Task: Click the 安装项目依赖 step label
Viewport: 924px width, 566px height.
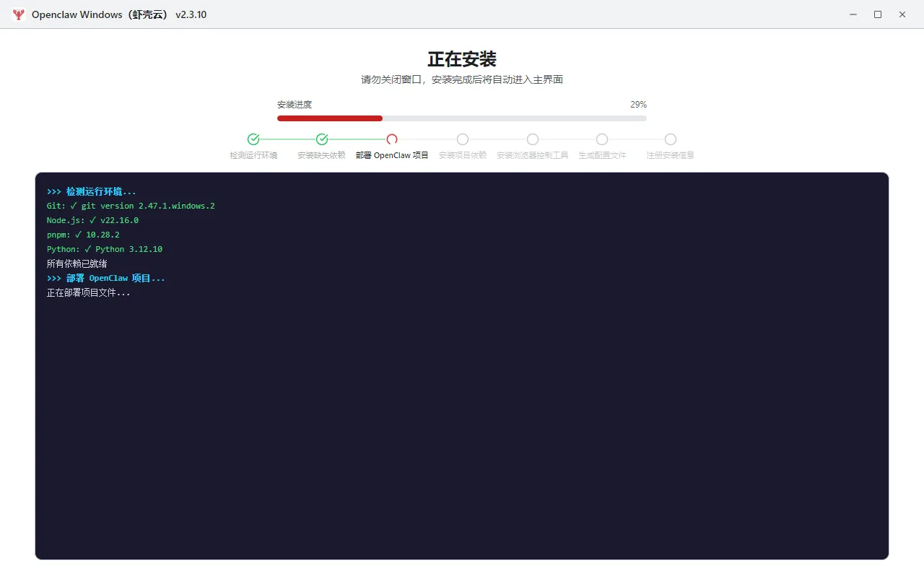Action: (x=463, y=155)
